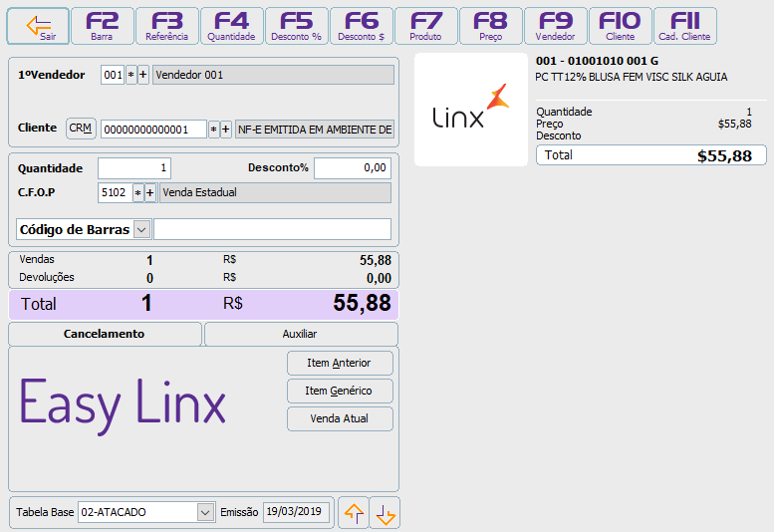Click the asterisk lookup next to Vendedor code
Viewport: 774px width, 532px height.
[x=130, y=75]
